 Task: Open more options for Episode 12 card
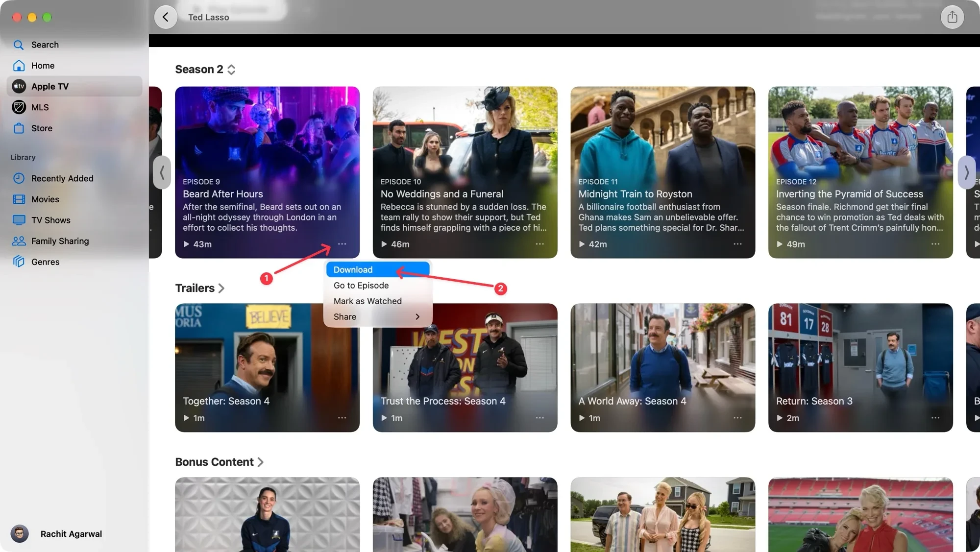pyautogui.click(x=935, y=244)
